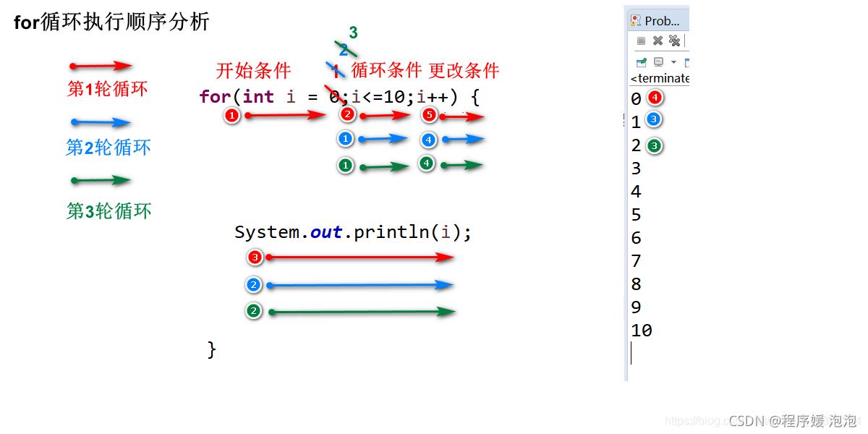Toggle the Pin Console icon
The image size is (868, 434).
pyautogui.click(x=641, y=62)
